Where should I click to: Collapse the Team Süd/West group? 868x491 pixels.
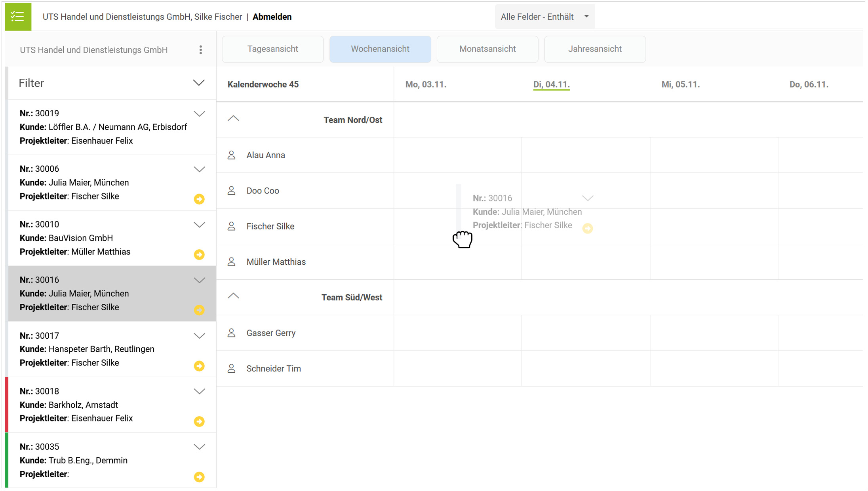point(233,296)
